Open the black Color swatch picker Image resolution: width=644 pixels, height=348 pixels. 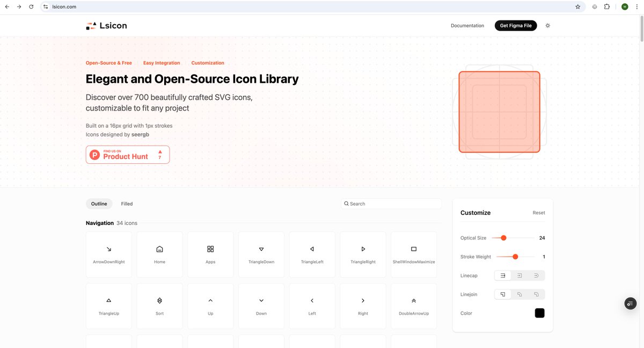539,313
